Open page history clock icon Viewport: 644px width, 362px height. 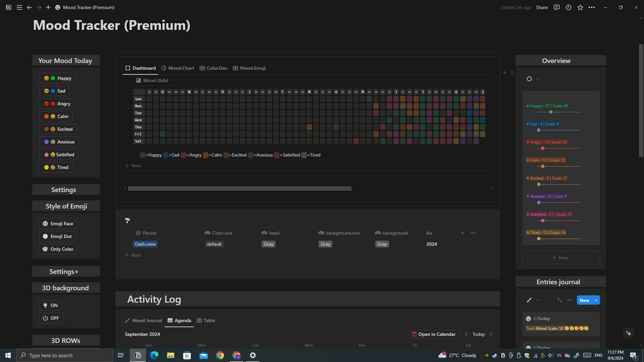click(x=568, y=8)
